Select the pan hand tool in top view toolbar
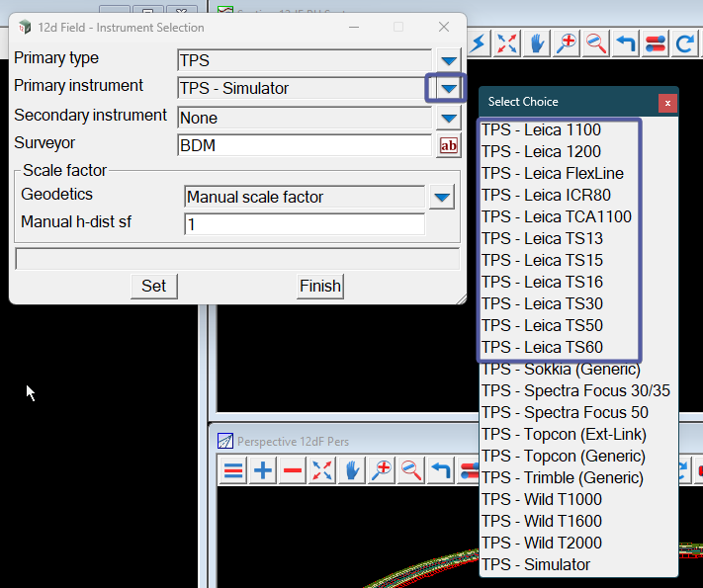703x588 pixels. tap(537, 43)
